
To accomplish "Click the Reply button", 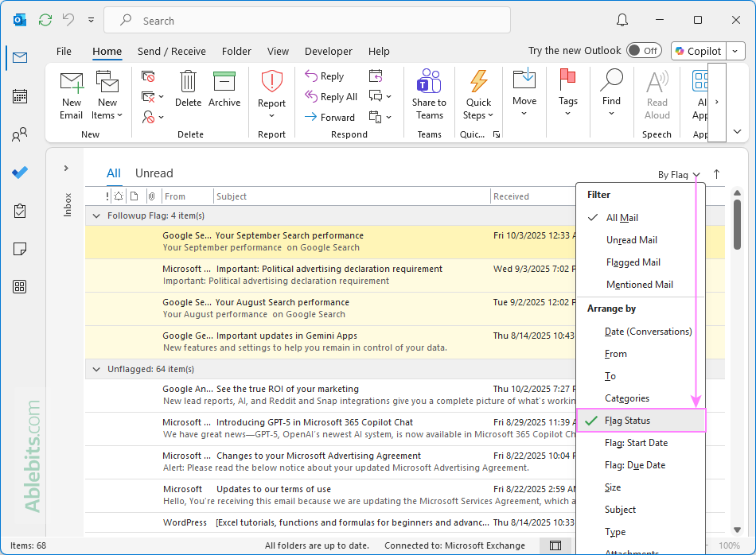I will click(x=325, y=76).
